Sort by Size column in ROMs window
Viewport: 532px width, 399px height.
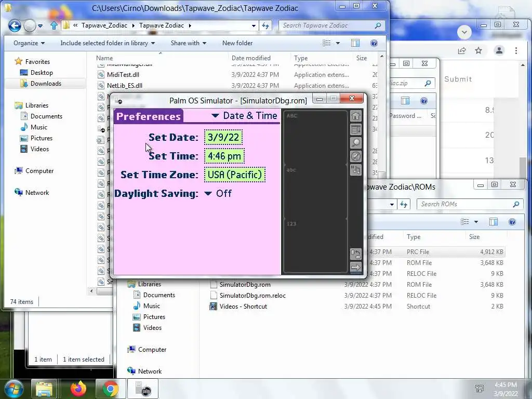pos(474,237)
